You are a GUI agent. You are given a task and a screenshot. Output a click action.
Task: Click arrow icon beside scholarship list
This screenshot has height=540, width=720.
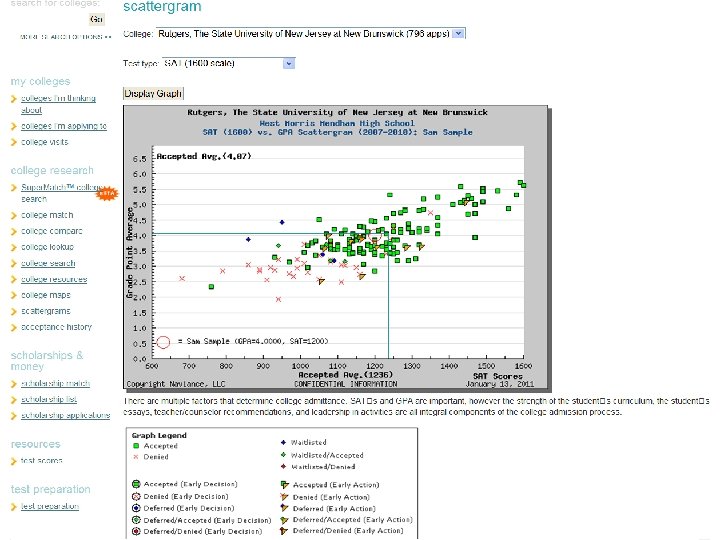(14, 400)
